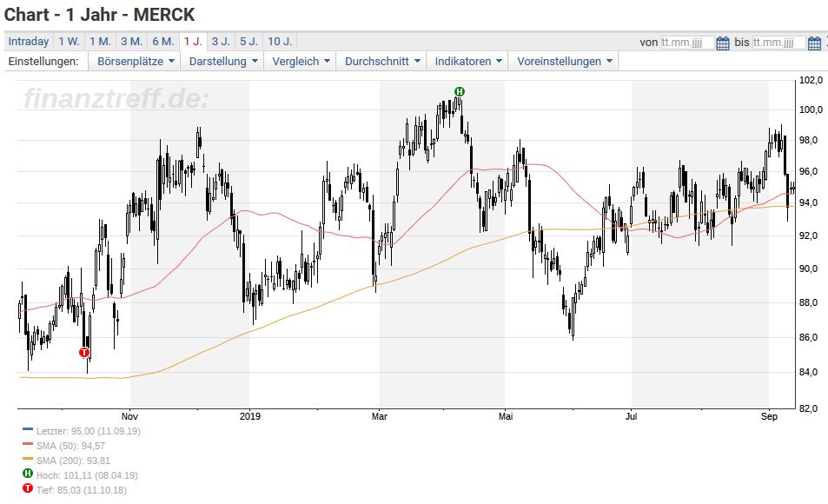Click the '102,0' price axis label
828x504 pixels.
tap(811, 80)
